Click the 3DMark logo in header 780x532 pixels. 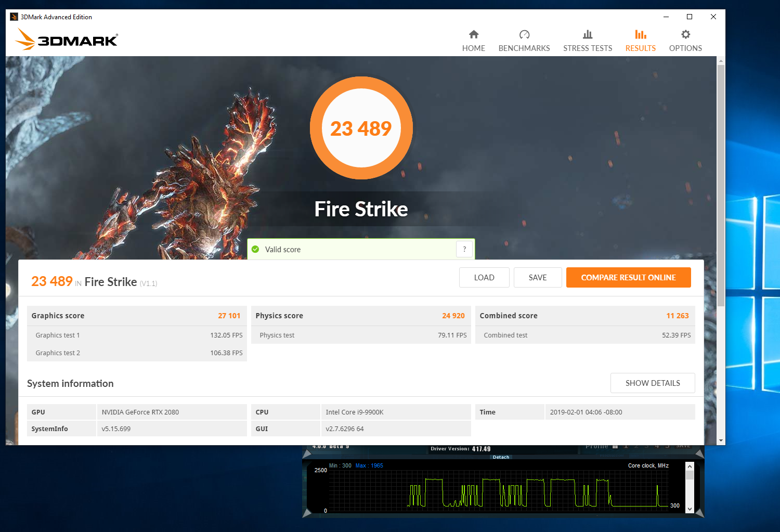[67, 40]
